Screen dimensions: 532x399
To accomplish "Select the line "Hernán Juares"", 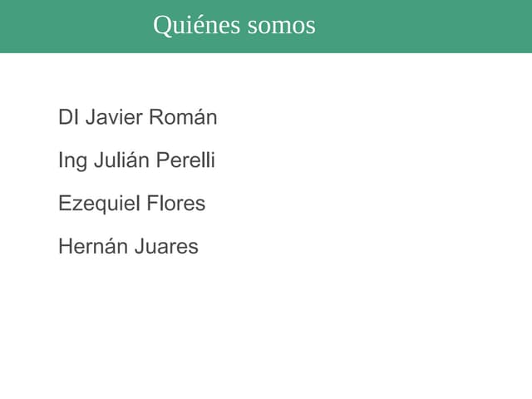I will 128,247.
